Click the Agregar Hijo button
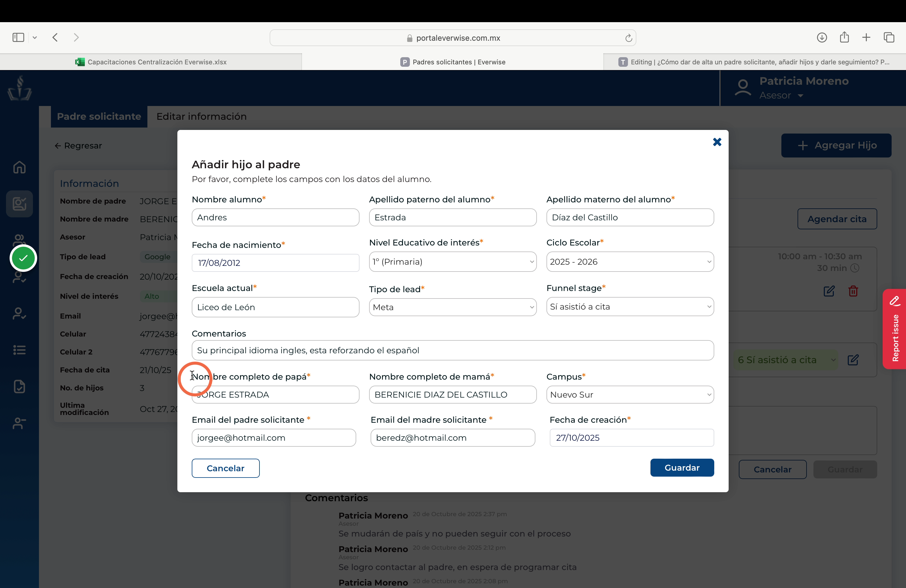The image size is (906, 588). pyautogui.click(x=836, y=145)
